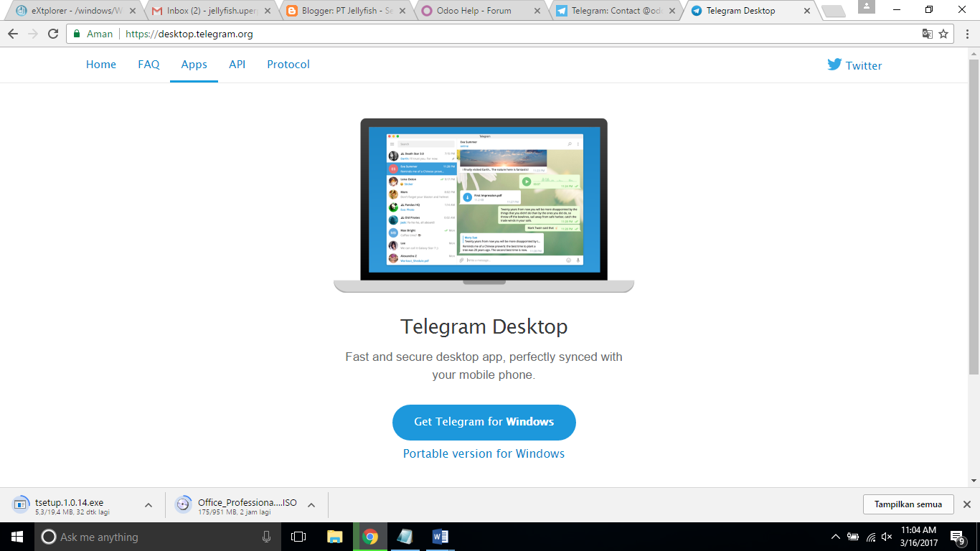
Task: Go back with the browser back arrow
Action: click(x=13, y=34)
